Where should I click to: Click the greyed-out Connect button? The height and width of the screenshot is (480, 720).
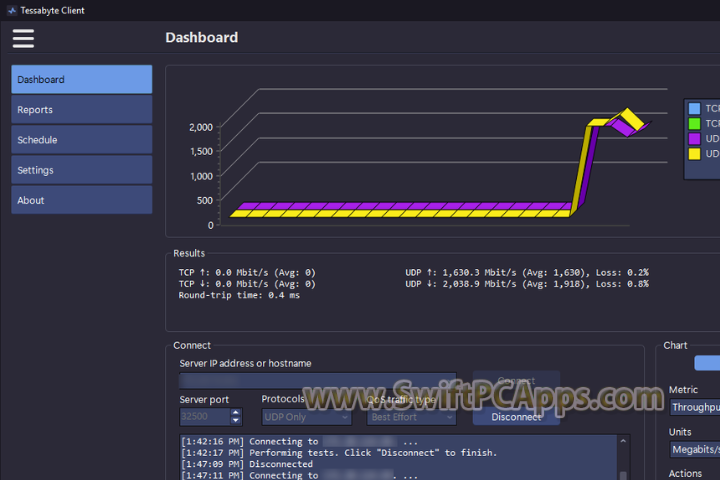(516, 381)
